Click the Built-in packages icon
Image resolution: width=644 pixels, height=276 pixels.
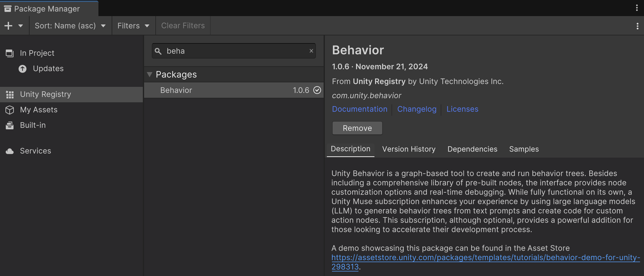click(x=10, y=125)
